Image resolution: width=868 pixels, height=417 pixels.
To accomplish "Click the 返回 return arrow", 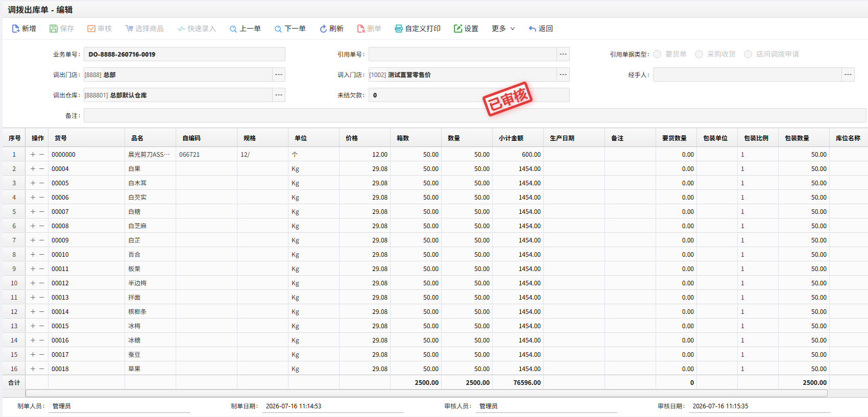I will click(533, 29).
